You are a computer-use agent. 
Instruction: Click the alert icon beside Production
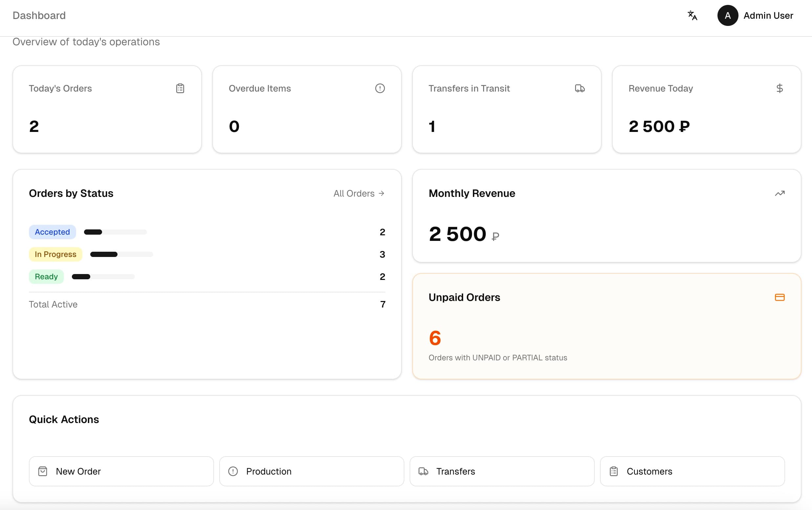point(233,471)
